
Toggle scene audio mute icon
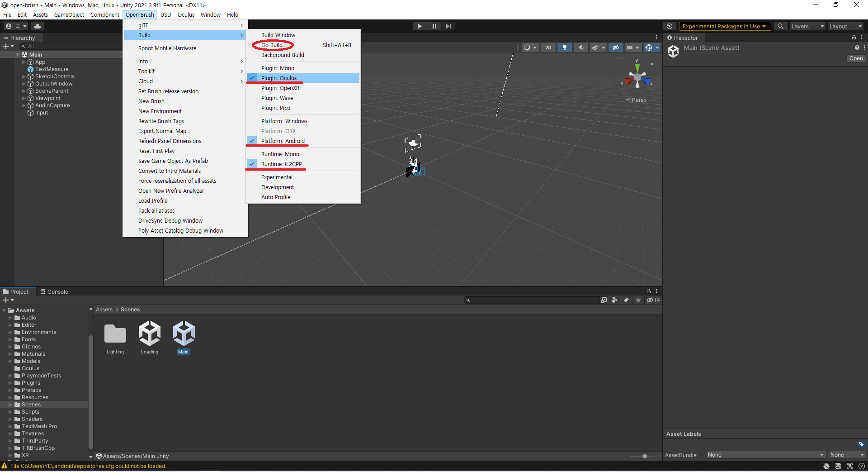tap(580, 48)
